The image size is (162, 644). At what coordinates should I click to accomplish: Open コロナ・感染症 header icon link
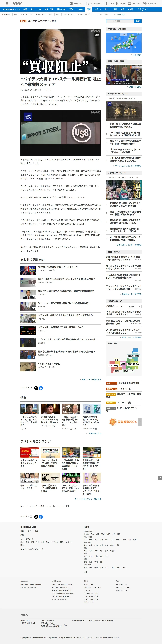[94, 4]
